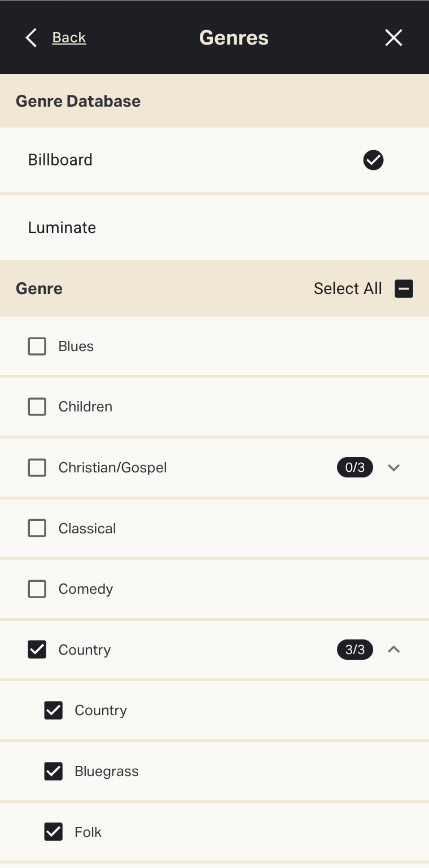Go back via the Back link
This screenshot has width=429, height=868.
click(x=69, y=38)
